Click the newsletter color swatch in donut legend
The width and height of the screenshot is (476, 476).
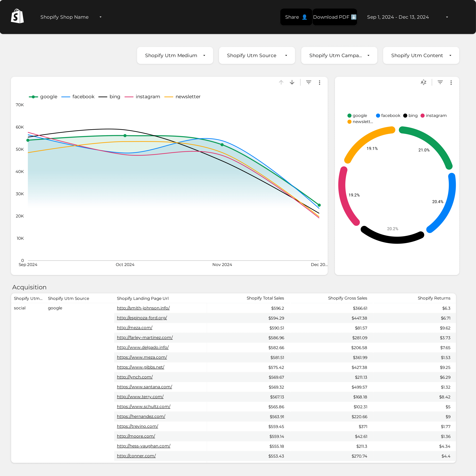[x=349, y=122]
